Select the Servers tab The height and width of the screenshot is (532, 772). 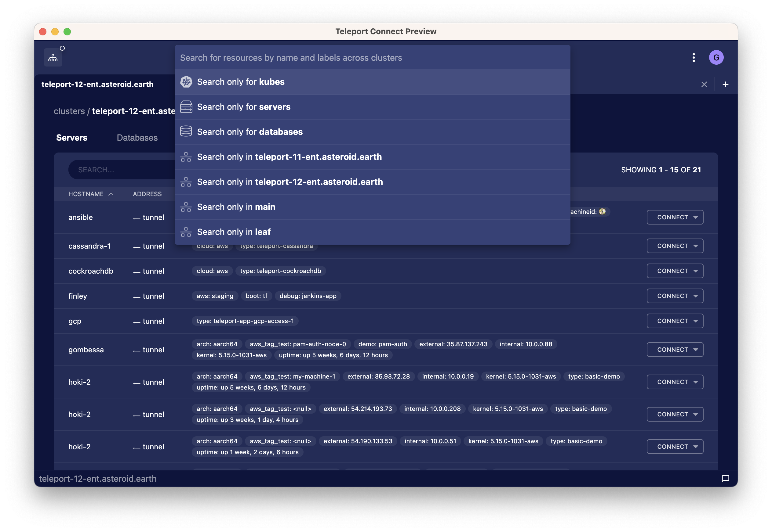[x=72, y=138]
